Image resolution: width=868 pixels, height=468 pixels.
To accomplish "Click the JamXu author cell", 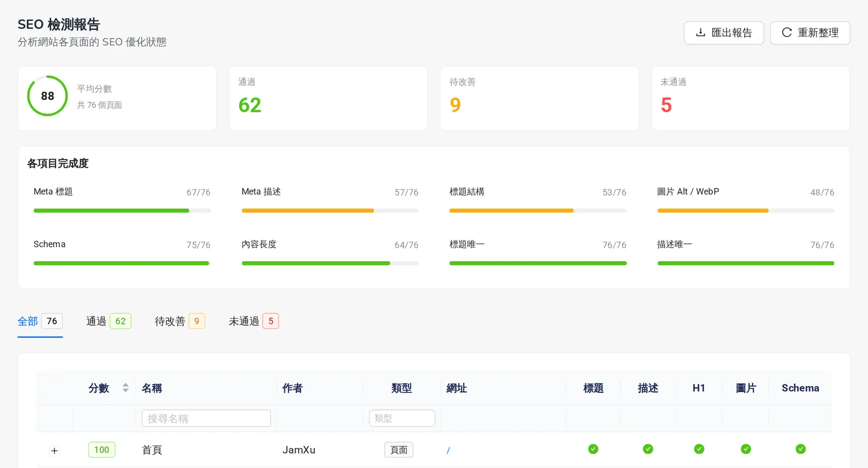I will [x=299, y=450].
